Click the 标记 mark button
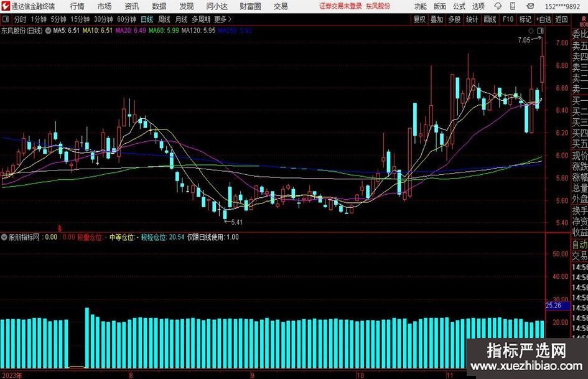Viewport: 588px width, 379px height. 525,19
